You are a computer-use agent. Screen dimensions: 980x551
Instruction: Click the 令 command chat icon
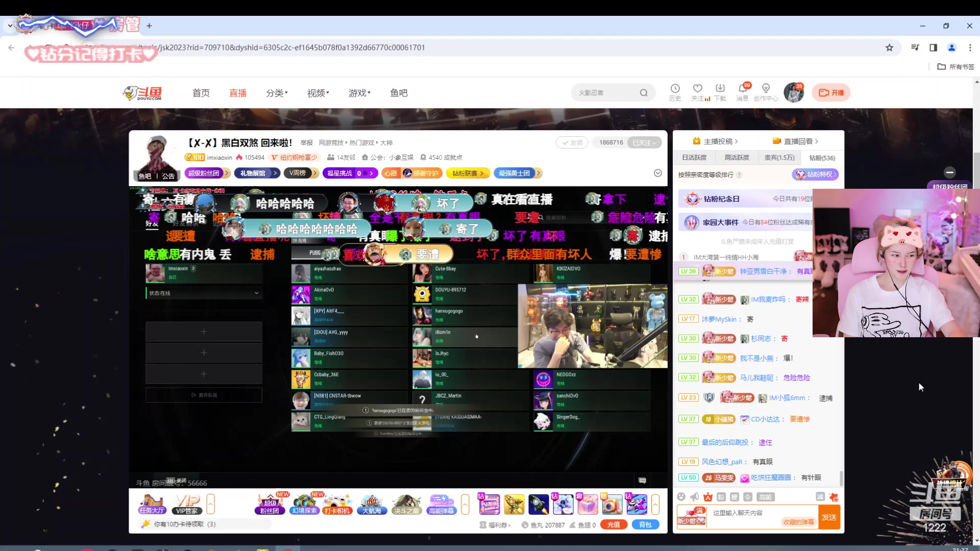[748, 497]
